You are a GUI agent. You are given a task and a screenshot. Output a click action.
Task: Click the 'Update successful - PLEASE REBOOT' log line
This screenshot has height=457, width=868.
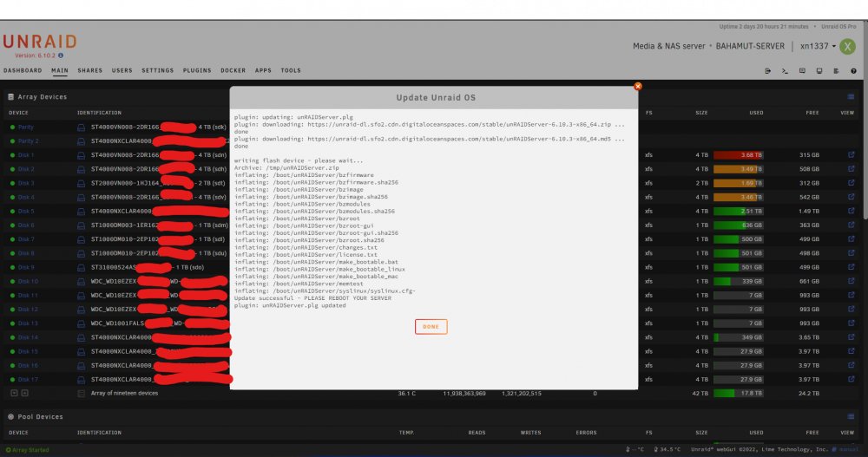pos(312,298)
